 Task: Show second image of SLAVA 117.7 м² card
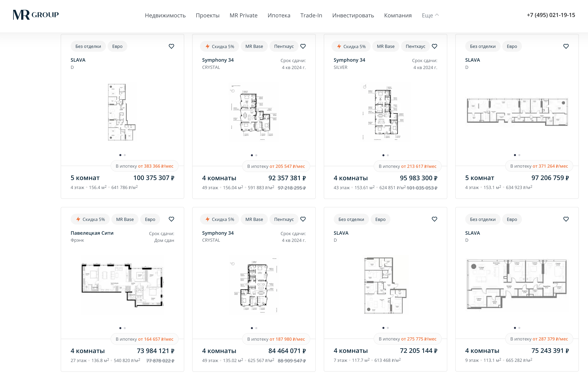point(388,328)
